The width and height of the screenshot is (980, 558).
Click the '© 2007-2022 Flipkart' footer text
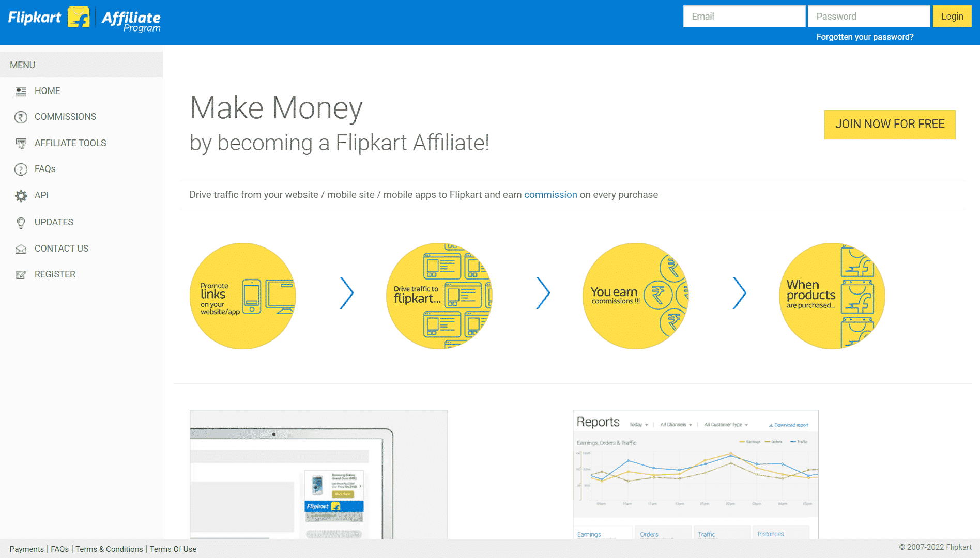pos(935,547)
